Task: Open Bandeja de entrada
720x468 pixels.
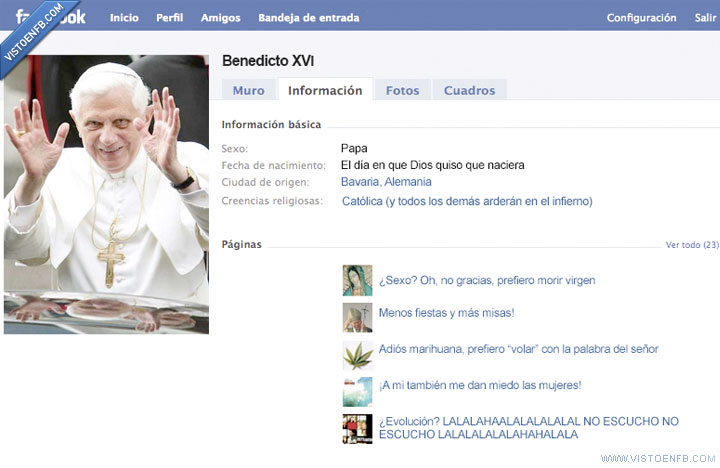Action: click(309, 17)
